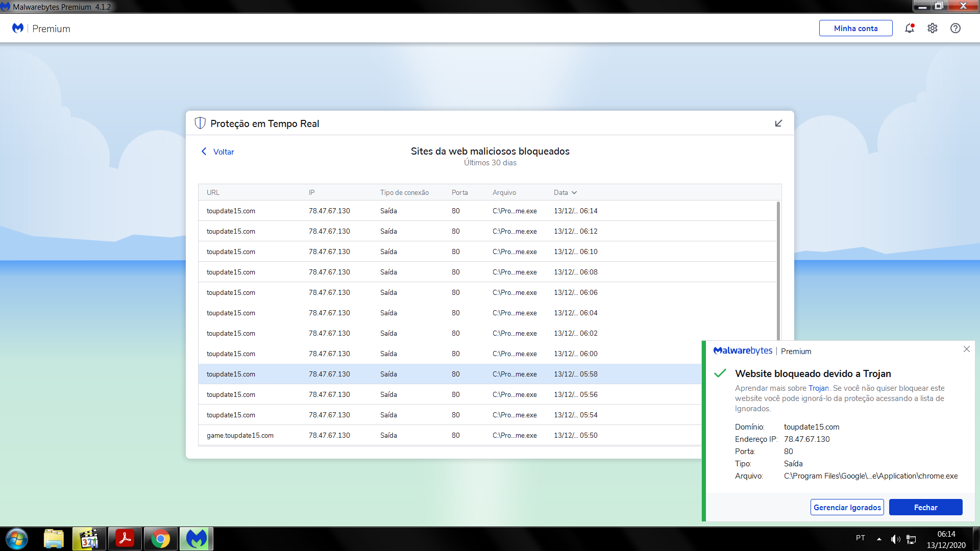
Task: Click Endereço IP value in notification
Action: pos(807,439)
